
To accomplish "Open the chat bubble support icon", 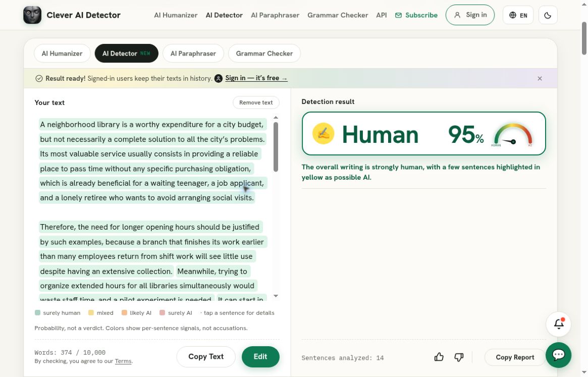I will pyautogui.click(x=558, y=355).
